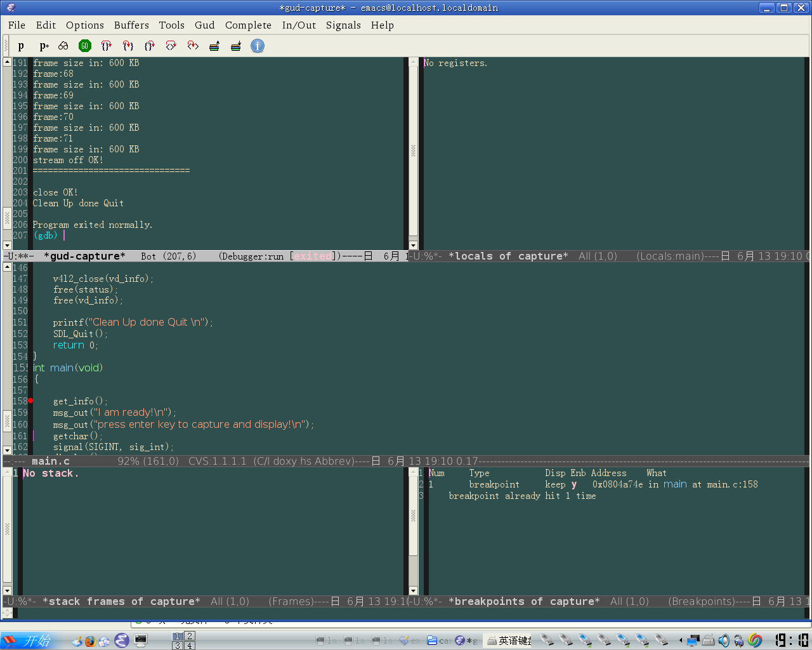
Task: Click the scroll down arrow in gud-capture pane
Action: tap(7, 245)
